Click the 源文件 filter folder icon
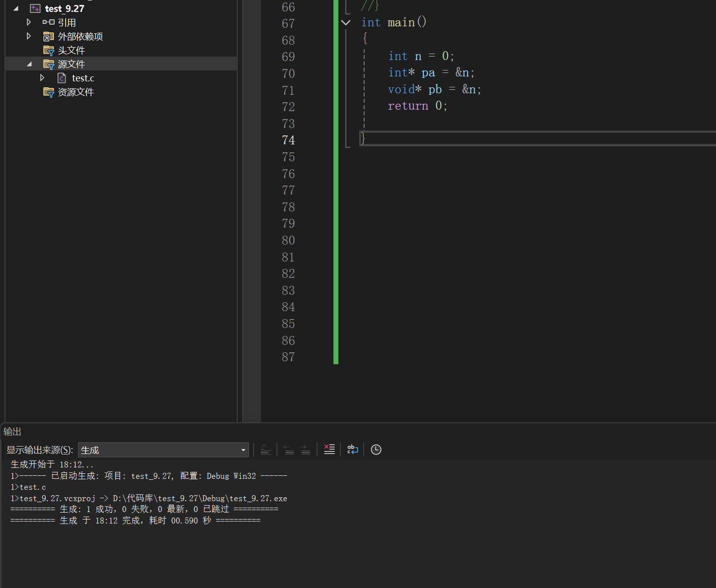 [49, 64]
